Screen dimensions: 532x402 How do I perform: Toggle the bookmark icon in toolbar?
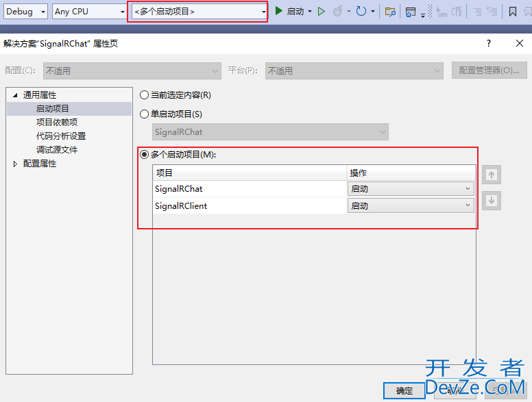click(513, 12)
